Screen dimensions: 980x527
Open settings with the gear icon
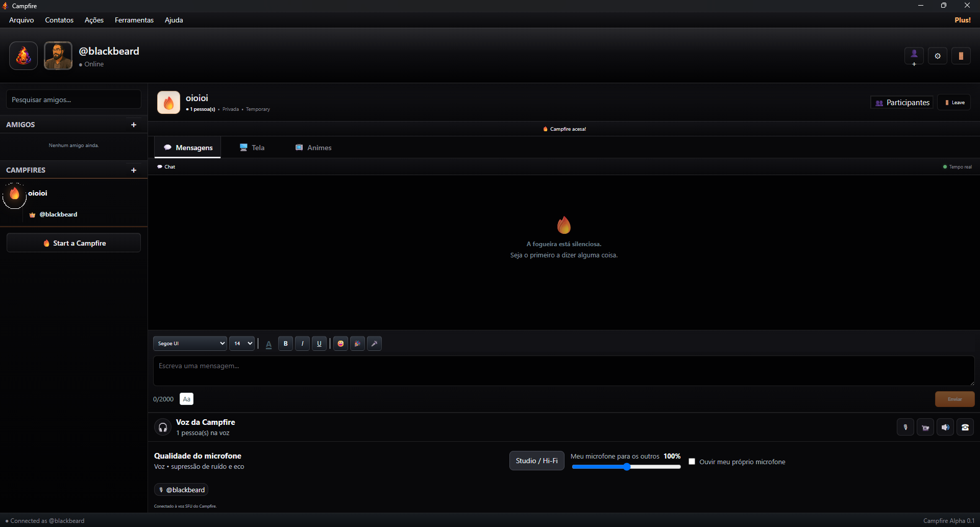coord(938,56)
